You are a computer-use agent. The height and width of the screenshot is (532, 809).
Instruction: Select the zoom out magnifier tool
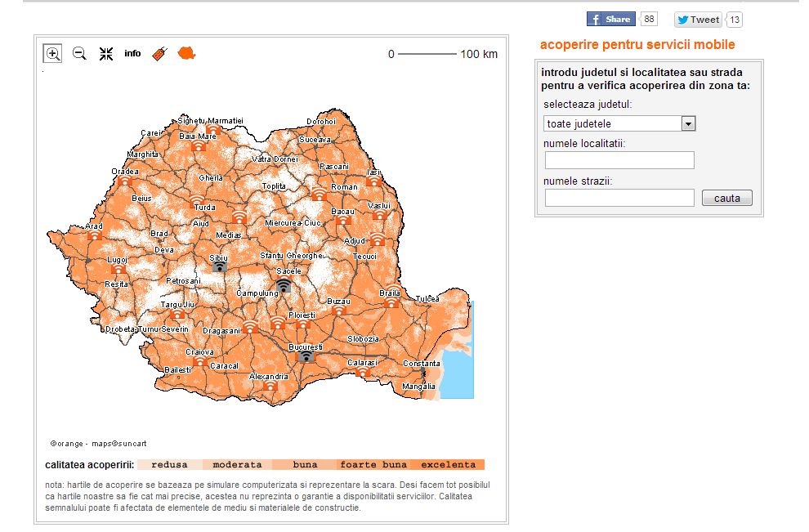point(79,54)
